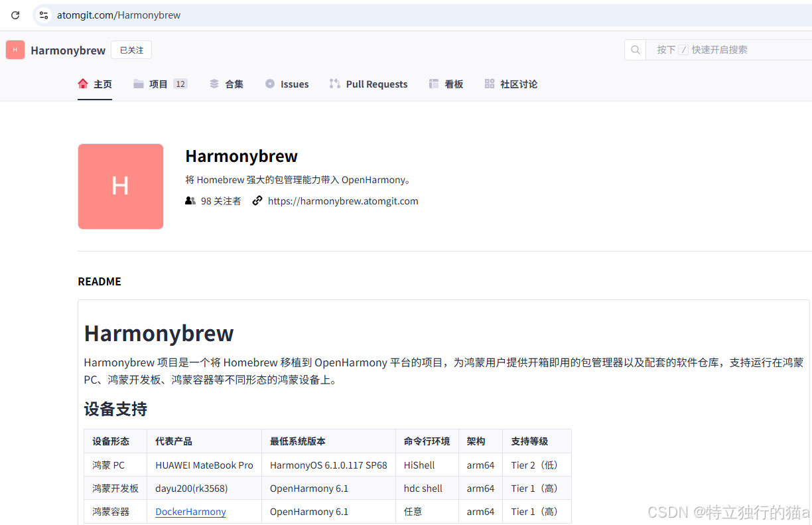Screen dimensions: 812x525
Task: Click the HarmonyOS 6.1.0.117 SP68 cell
Action: 328,465
